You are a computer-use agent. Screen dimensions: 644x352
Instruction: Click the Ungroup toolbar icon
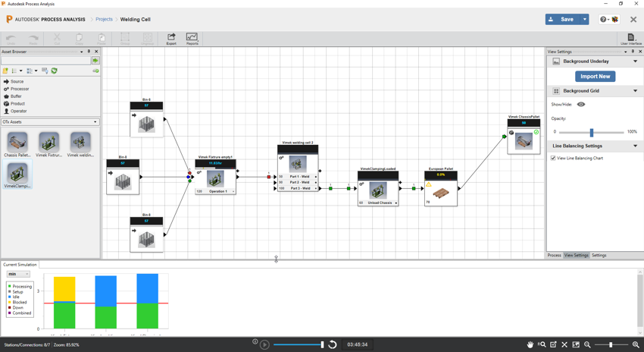[x=148, y=39]
